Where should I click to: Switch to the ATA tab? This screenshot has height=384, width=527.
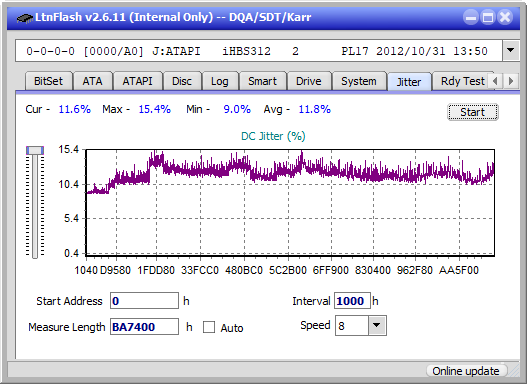[92, 81]
